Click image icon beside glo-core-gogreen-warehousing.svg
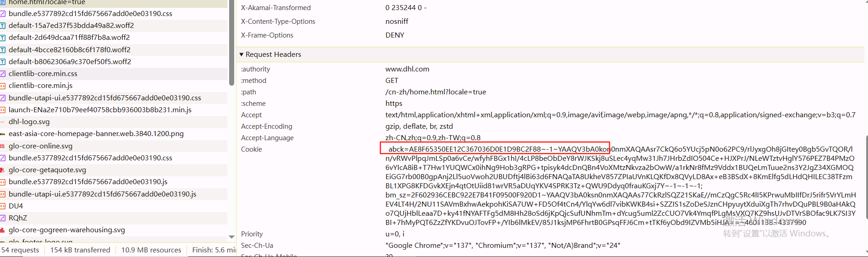This screenshot has width=868, height=257. 3,230
